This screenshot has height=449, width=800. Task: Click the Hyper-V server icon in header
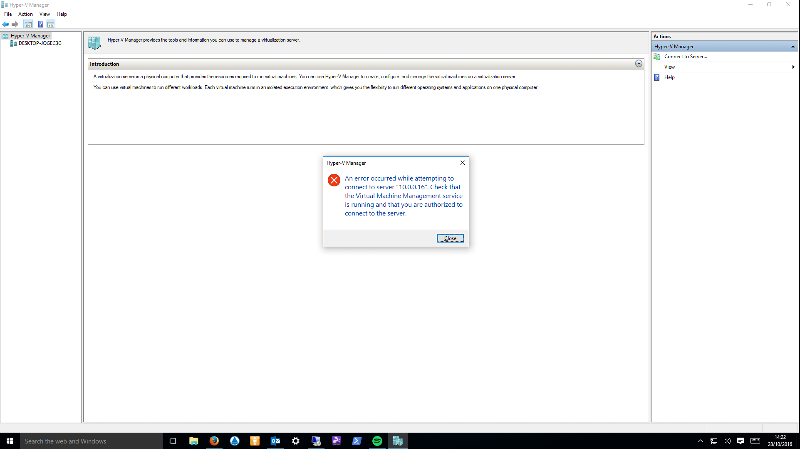94,43
